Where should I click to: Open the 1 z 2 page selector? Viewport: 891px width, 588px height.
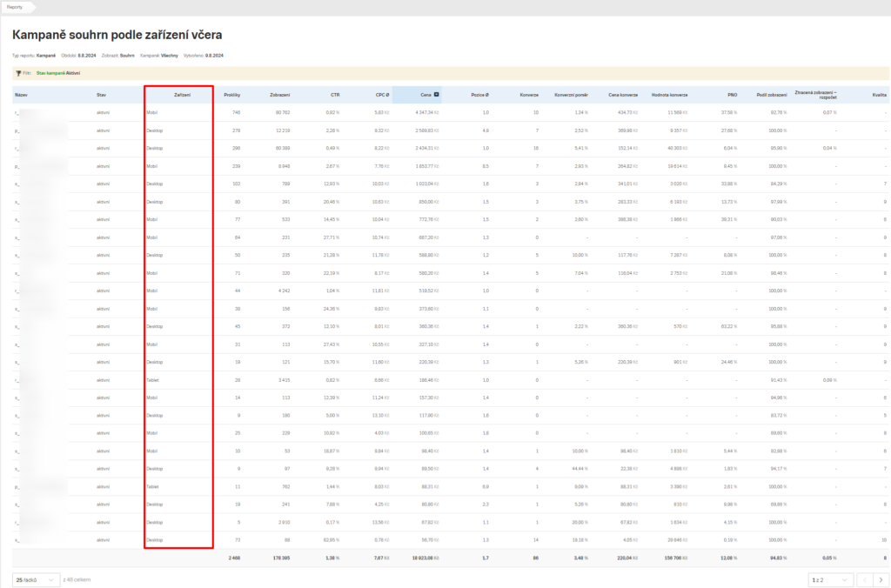click(831, 579)
